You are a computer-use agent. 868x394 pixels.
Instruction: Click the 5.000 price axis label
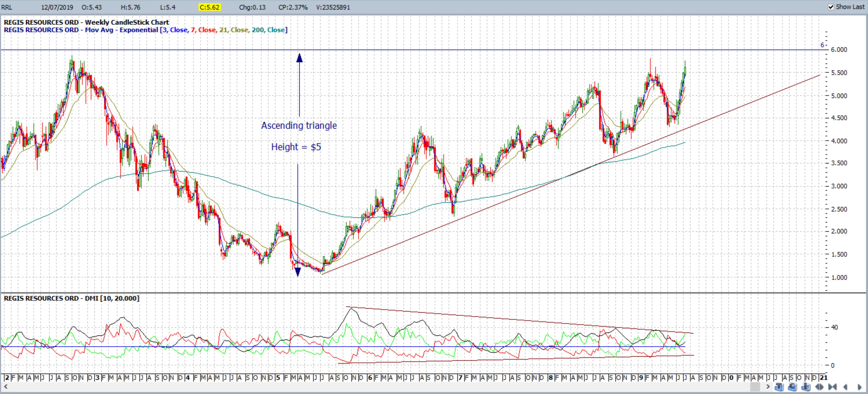839,96
